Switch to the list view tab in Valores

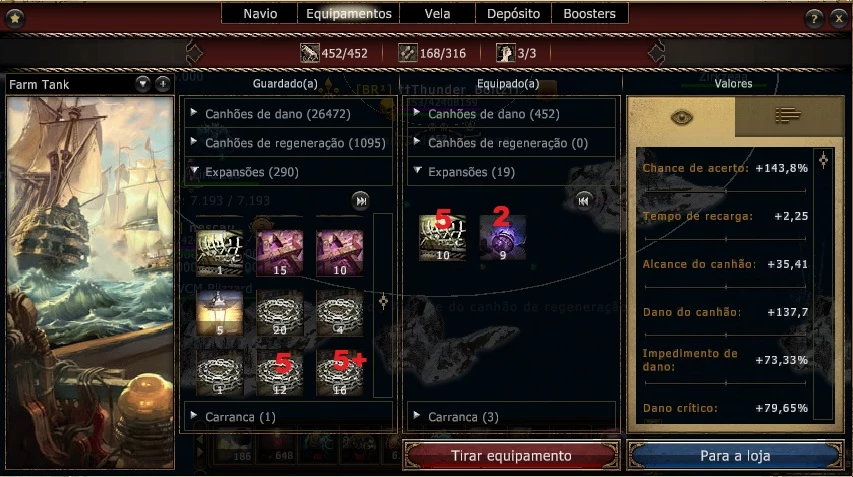[787, 115]
